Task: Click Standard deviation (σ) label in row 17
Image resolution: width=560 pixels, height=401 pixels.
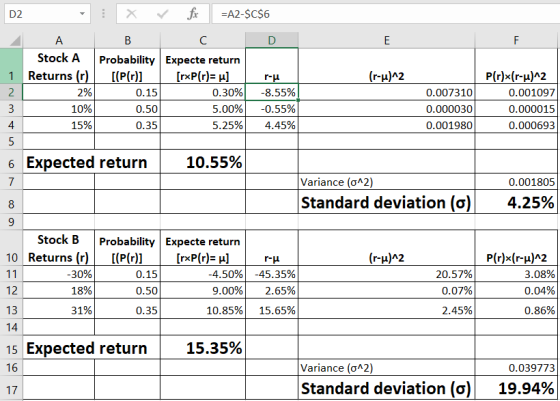Action: click(x=386, y=388)
